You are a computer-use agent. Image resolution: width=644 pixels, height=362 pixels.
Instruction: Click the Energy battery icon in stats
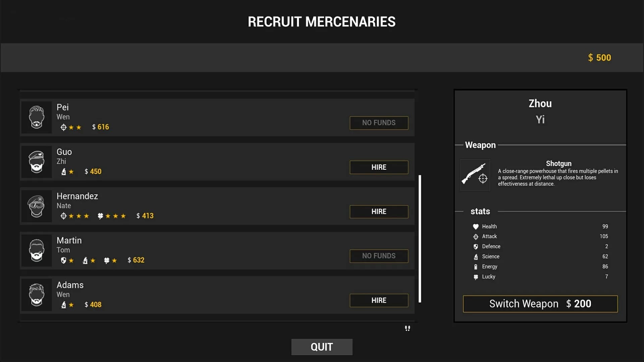[x=476, y=267]
